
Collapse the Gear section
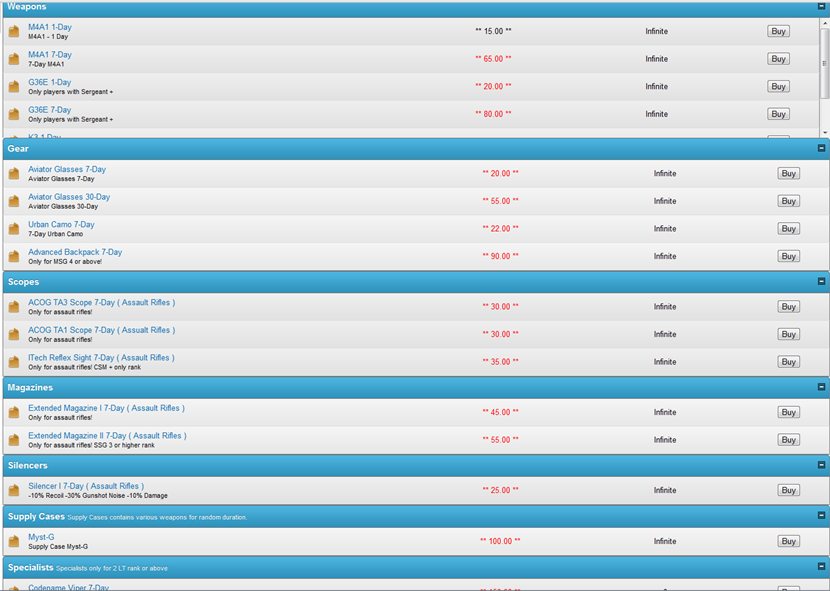pos(821,148)
